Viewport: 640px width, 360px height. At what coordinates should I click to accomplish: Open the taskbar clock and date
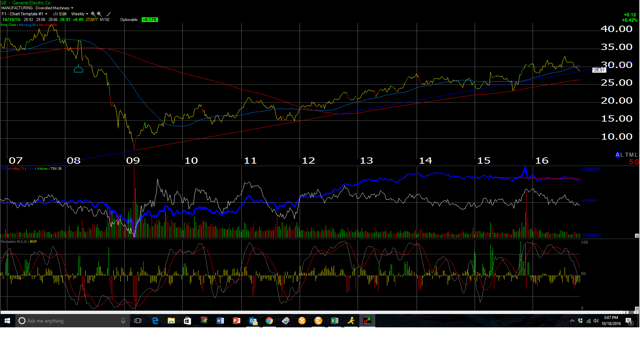611,321
